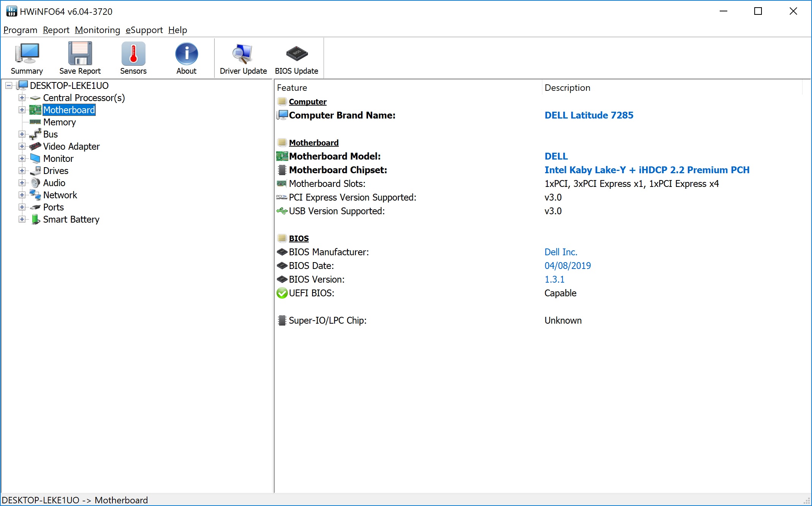Open the Monitoring menu
The height and width of the screenshot is (506, 812).
point(97,30)
